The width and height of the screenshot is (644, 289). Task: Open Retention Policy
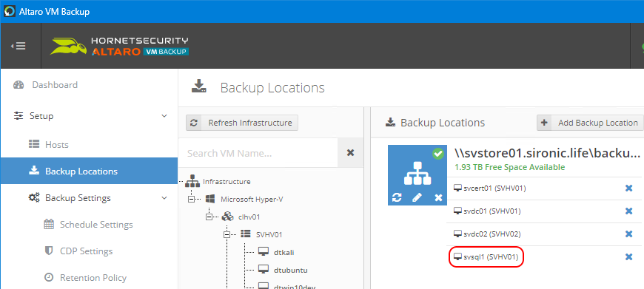(x=93, y=277)
